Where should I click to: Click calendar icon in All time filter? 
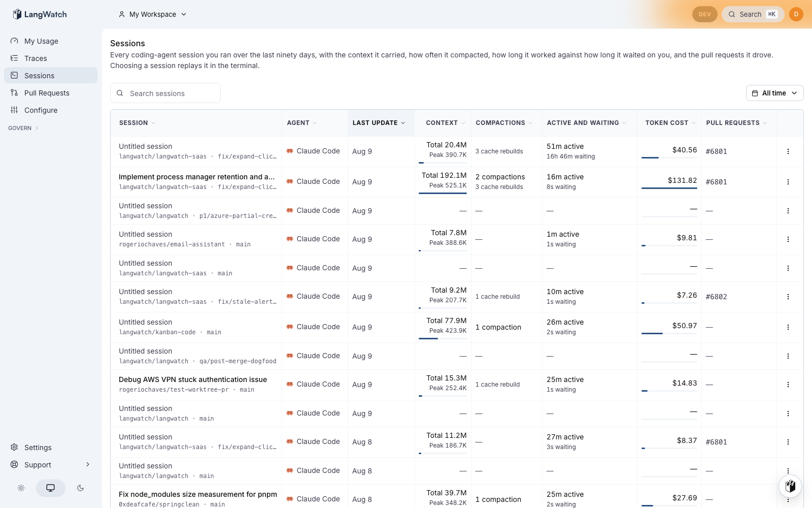click(755, 93)
